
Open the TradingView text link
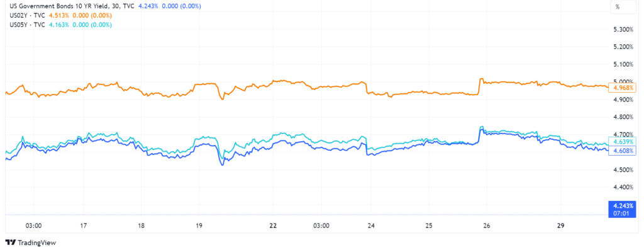(x=35, y=243)
